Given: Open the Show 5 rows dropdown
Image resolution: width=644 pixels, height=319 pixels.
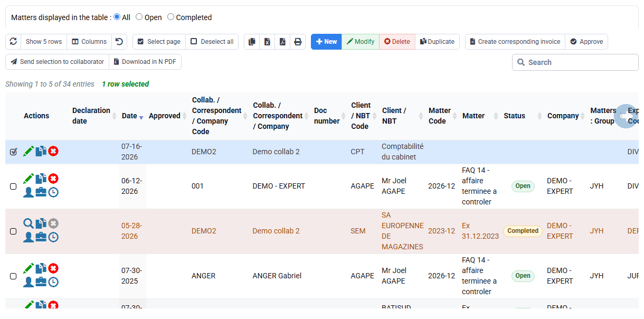Looking at the screenshot, I should (x=44, y=42).
